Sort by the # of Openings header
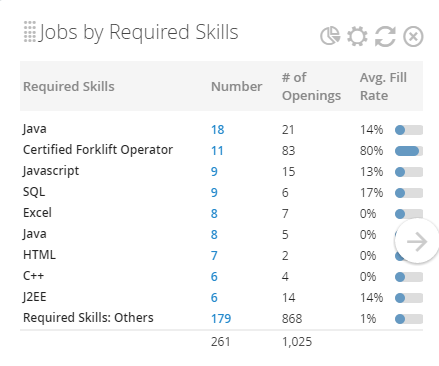 tap(311, 86)
